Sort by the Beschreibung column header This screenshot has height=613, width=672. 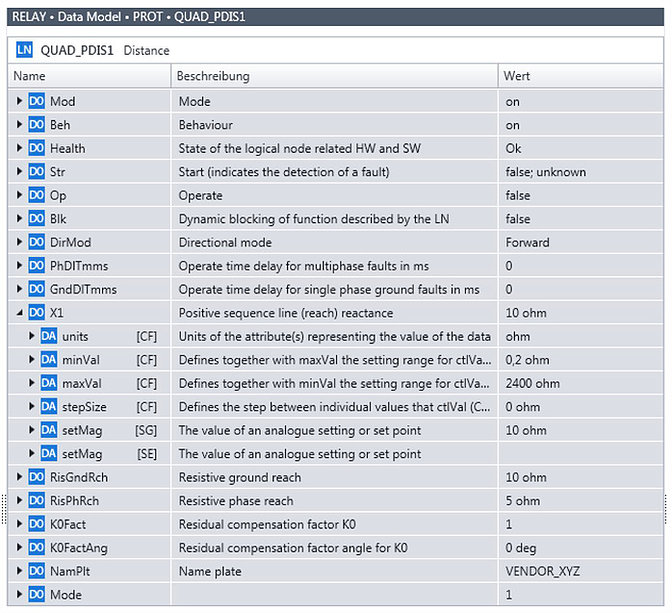(x=334, y=76)
